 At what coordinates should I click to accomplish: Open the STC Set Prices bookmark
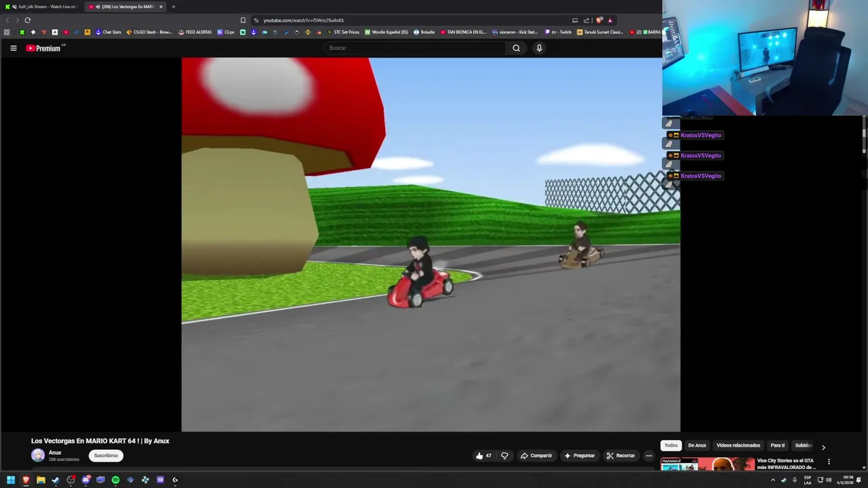click(x=343, y=32)
